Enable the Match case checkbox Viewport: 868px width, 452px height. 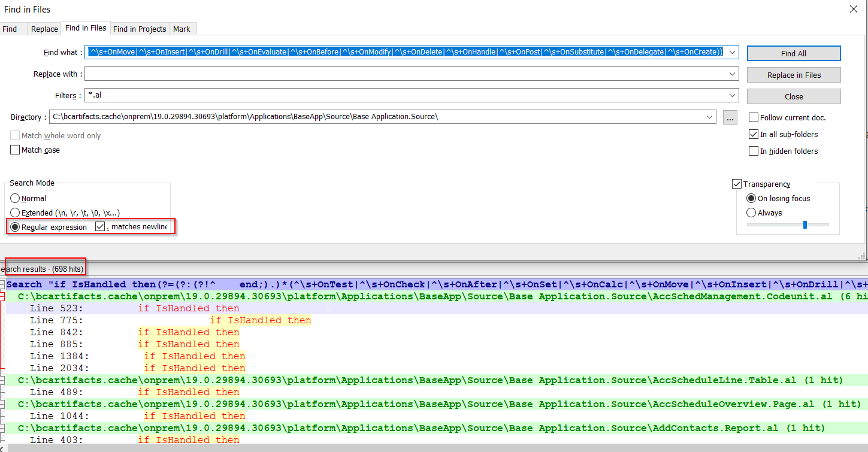[x=14, y=150]
